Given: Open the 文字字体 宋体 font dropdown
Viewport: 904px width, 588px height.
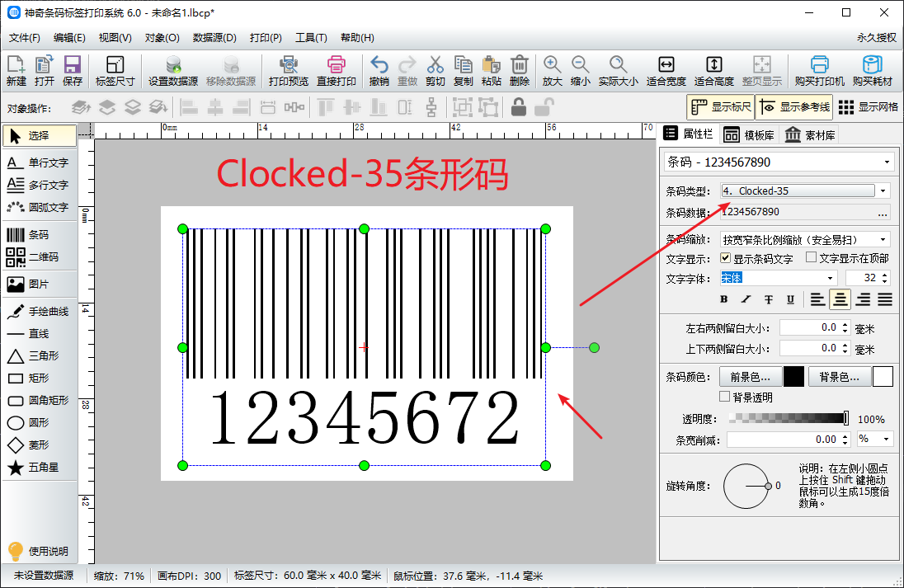Looking at the screenshot, I should point(831,279).
